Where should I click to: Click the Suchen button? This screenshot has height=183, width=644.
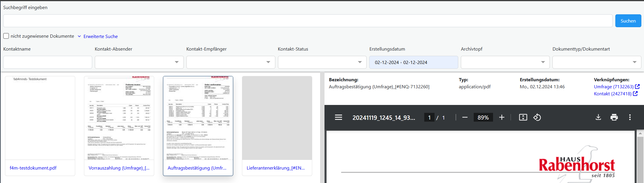pyautogui.click(x=628, y=21)
